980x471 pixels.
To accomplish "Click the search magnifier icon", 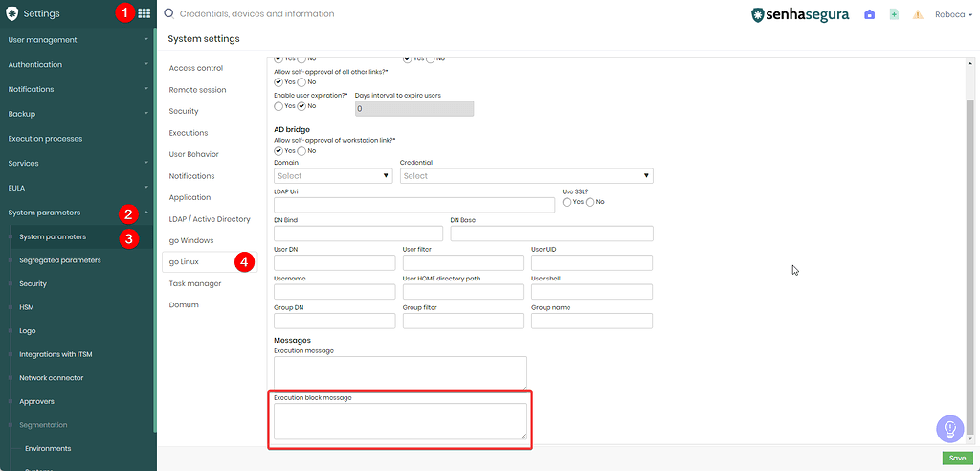I will pos(168,13).
